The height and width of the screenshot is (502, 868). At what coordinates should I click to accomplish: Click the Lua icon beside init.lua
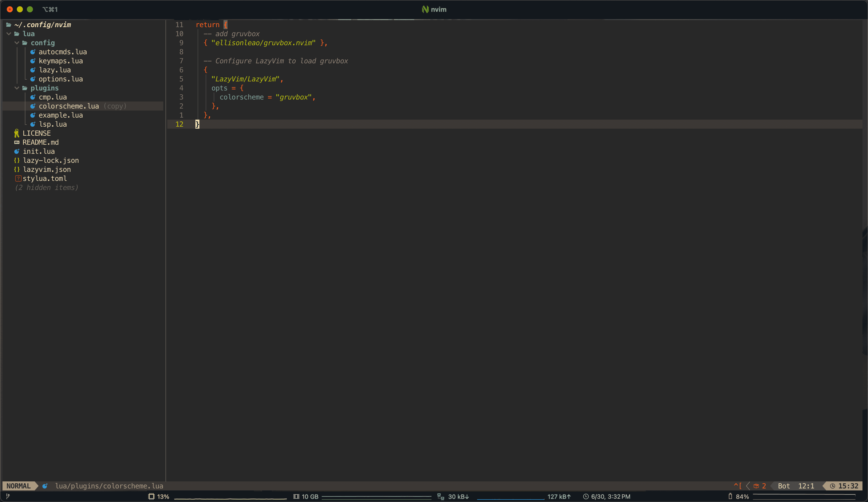click(x=17, y=151)
